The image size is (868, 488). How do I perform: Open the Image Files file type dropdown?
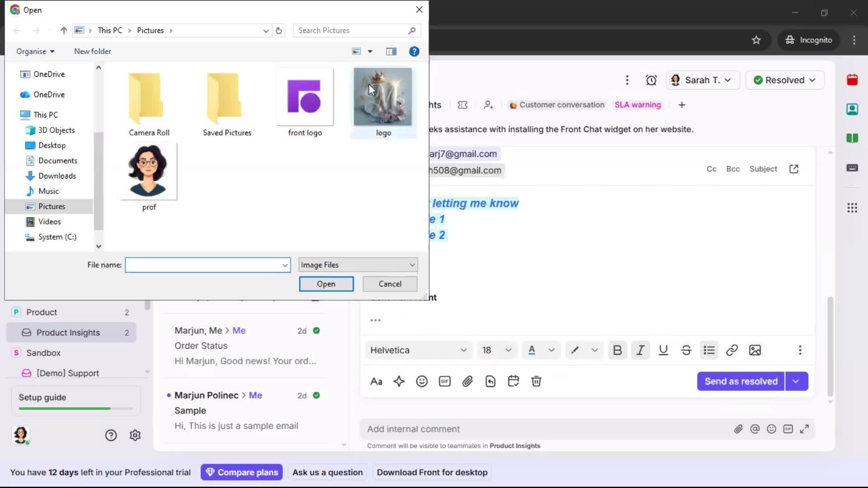[x=357, y=265]
